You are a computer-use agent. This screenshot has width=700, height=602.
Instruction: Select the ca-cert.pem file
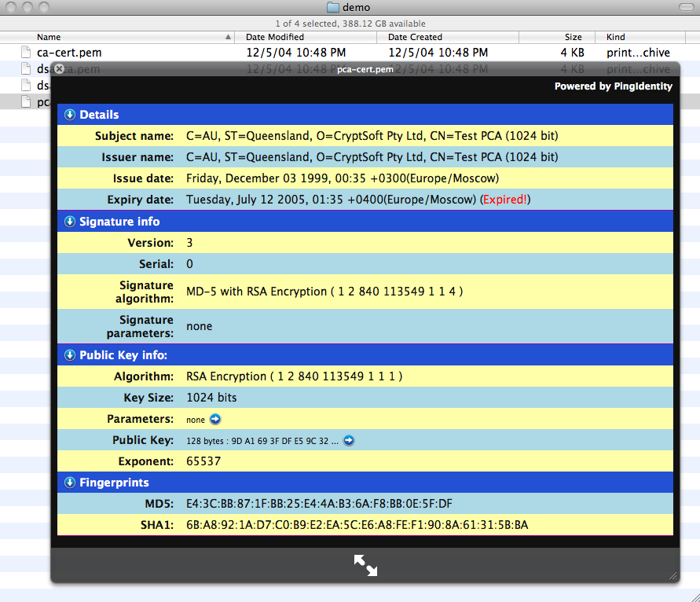point(69,53)
